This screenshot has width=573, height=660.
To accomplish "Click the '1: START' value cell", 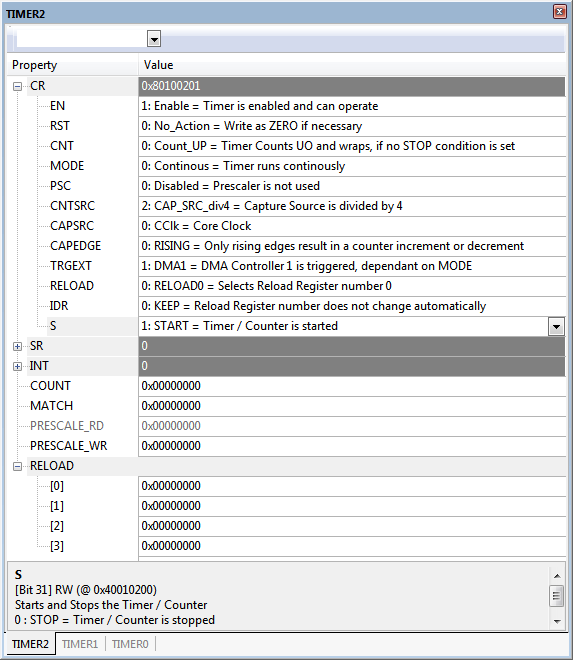I will 344,326.
